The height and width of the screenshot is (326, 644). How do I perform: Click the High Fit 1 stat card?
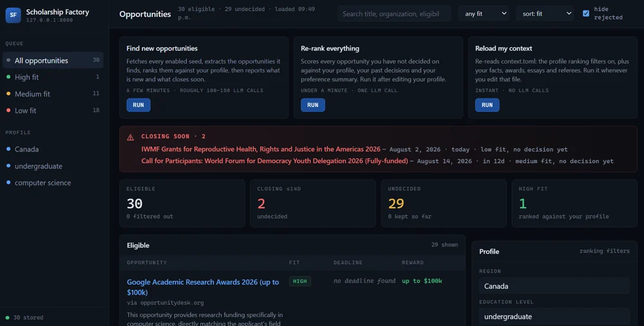tap(574, 203)
